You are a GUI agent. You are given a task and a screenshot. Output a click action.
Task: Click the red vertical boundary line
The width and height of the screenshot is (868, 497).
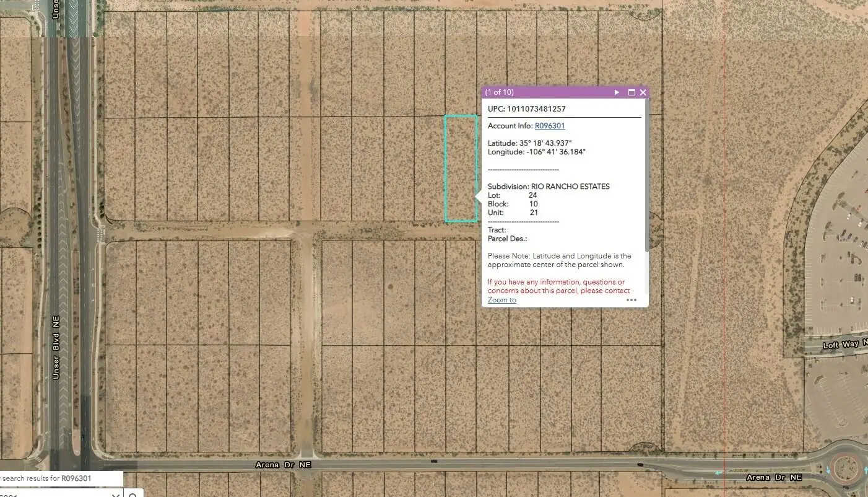click(725, 248)
